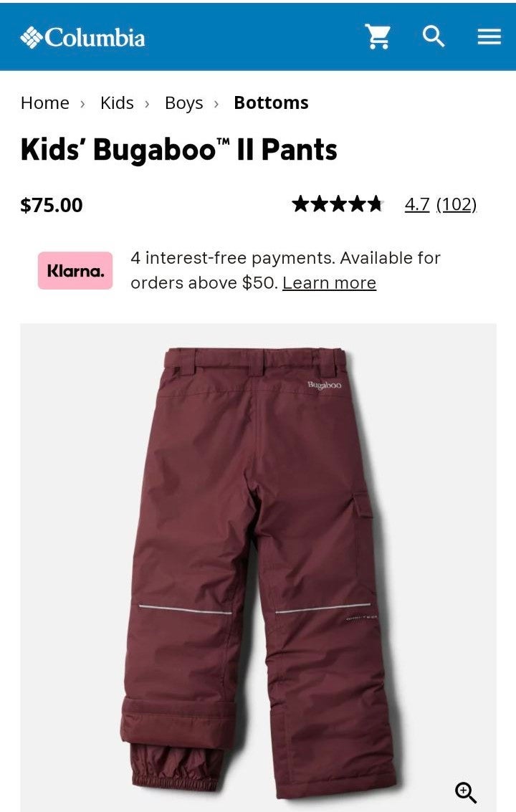This screenshot has height=812, width=516.
Task: Go to Home breadcrumb
Action: tap(45, 102)
